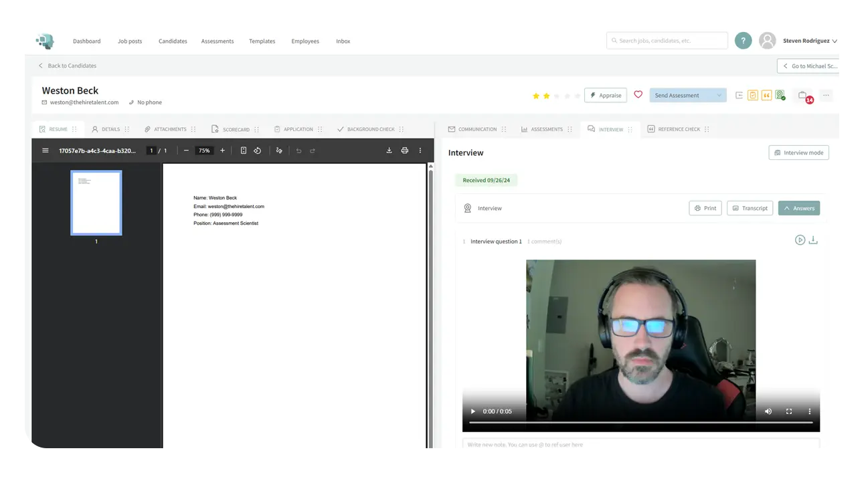Screen dimensions: 868x485
Task: Click the PDF draw annotation tool
Action: pyautogui.click(x=279, y=151)
